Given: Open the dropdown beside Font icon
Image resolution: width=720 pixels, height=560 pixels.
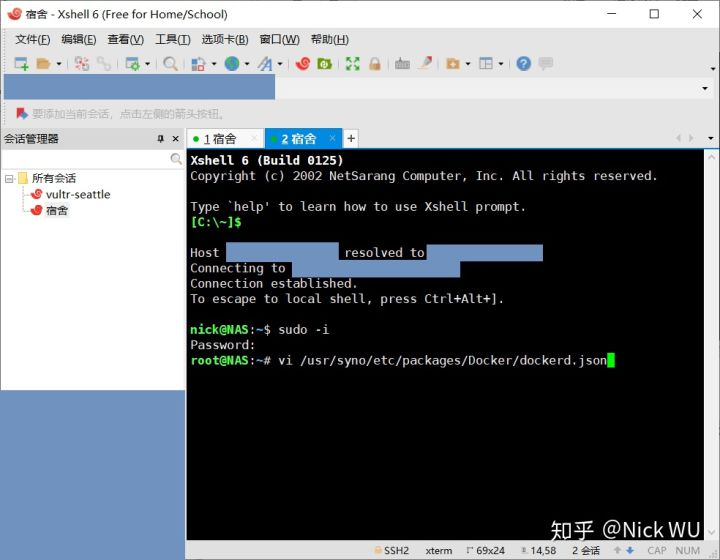Looking at the screenshot, I should point(280,64).
